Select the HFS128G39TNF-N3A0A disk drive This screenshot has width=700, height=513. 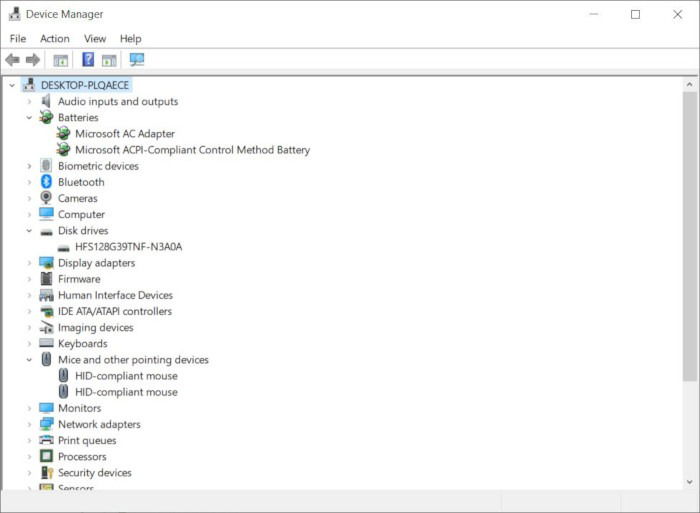(129, 246)
